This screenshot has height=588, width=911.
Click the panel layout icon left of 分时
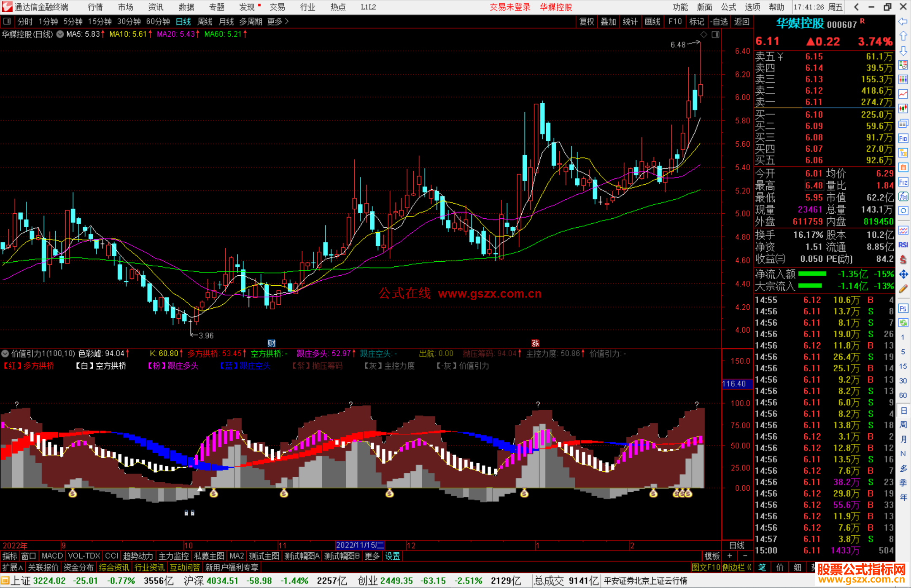click(x=7, y=21)
